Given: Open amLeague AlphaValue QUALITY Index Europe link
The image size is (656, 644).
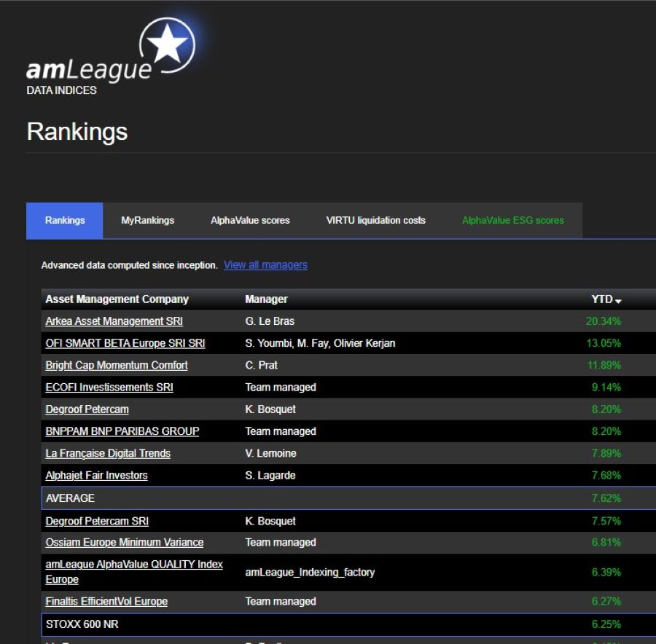Looking at the screenshot, I should (x=134, y=572).
